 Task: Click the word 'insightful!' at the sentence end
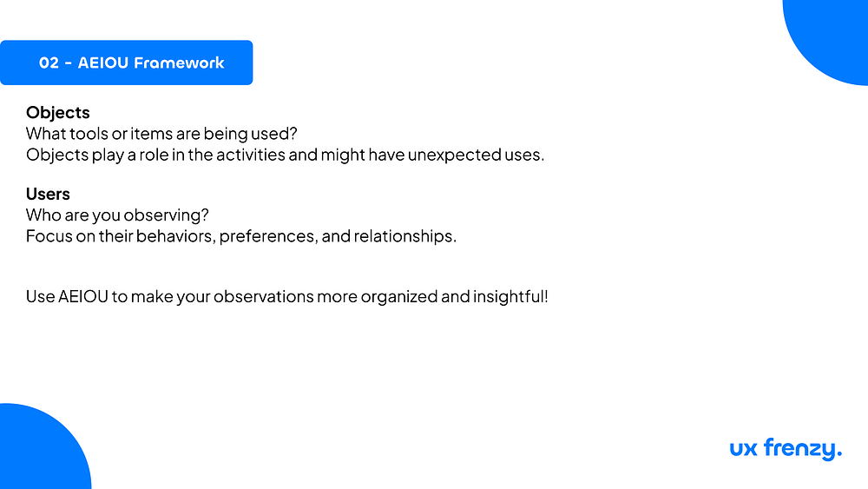[510, 296]
